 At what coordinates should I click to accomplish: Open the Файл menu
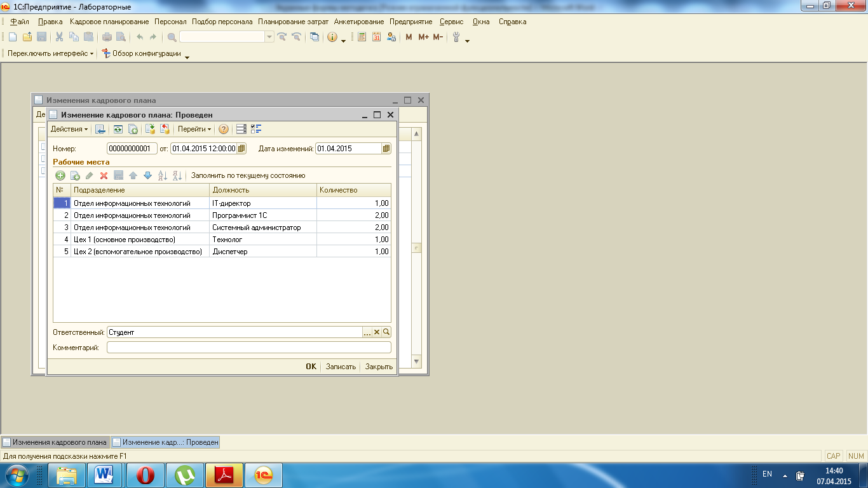point(20,22)
